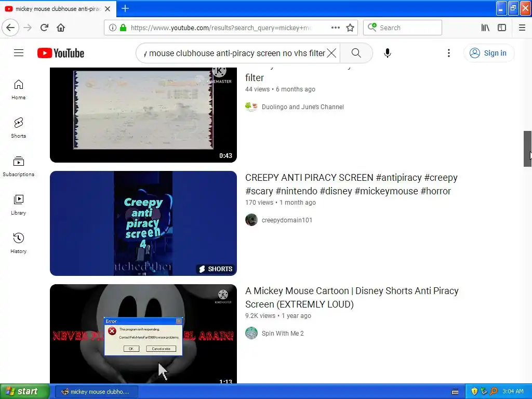532x399 pixels.
Task: Open Shorts in the YouTube sidebar
Action: point(19,128)
